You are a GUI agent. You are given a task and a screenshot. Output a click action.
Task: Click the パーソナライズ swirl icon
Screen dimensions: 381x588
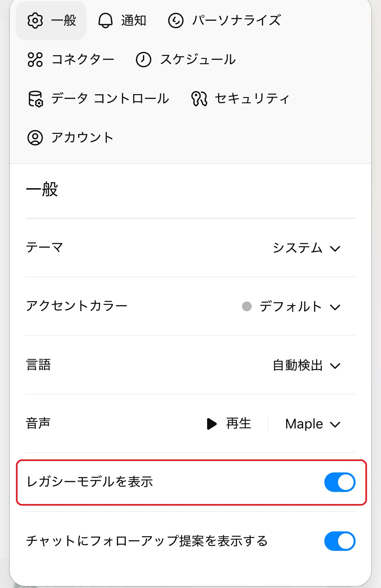176,21
